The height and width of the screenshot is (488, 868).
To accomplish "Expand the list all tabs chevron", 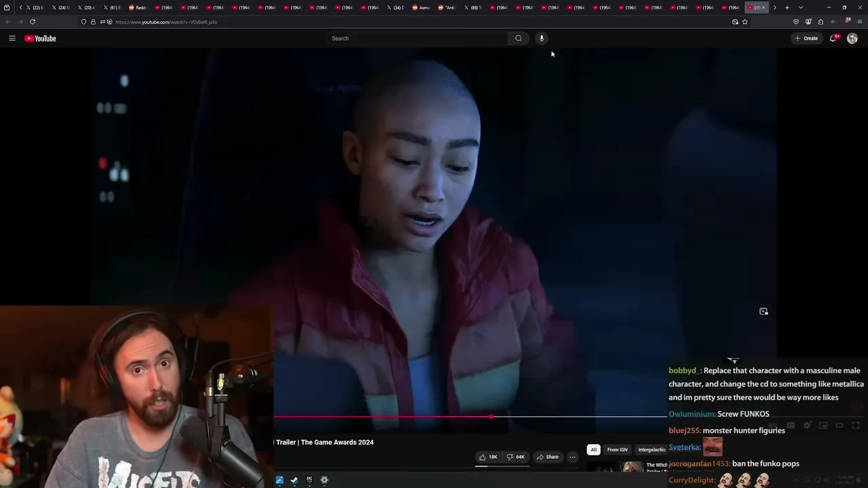I will click(x=801, y=7).
